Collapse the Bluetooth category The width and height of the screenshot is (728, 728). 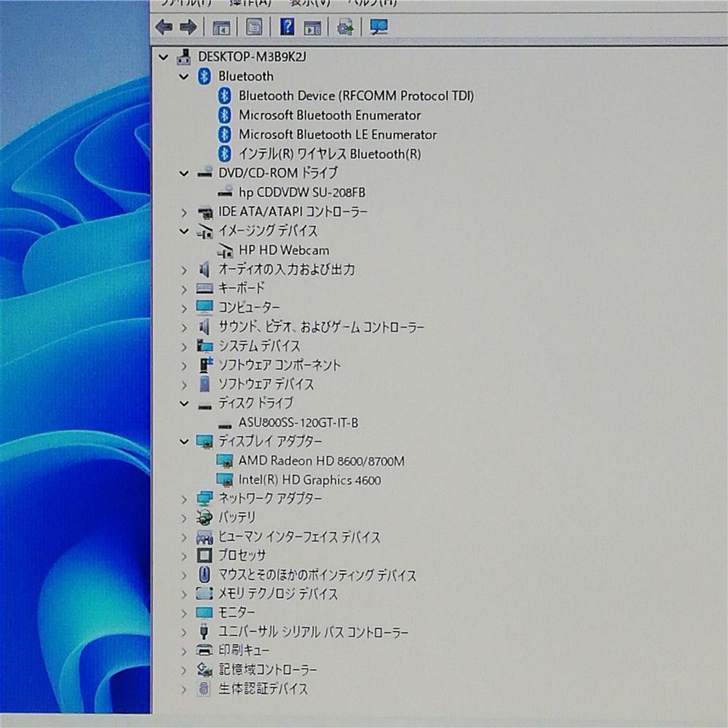click(x=184, y=76)
